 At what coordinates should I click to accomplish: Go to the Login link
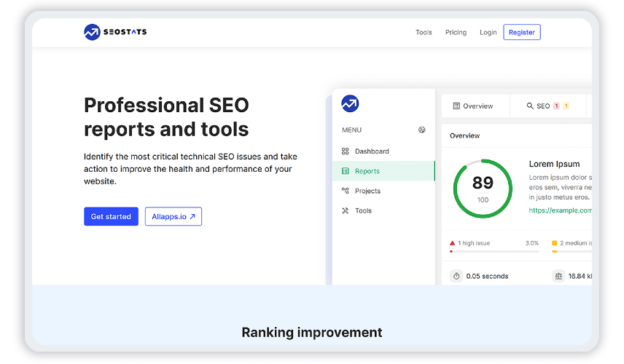coord(488,32)
